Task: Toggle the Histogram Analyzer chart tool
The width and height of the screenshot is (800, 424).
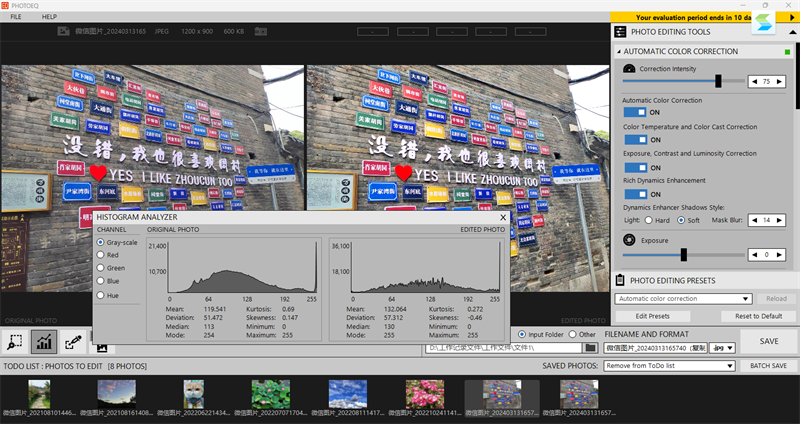Action: click(x=44, y=342)
